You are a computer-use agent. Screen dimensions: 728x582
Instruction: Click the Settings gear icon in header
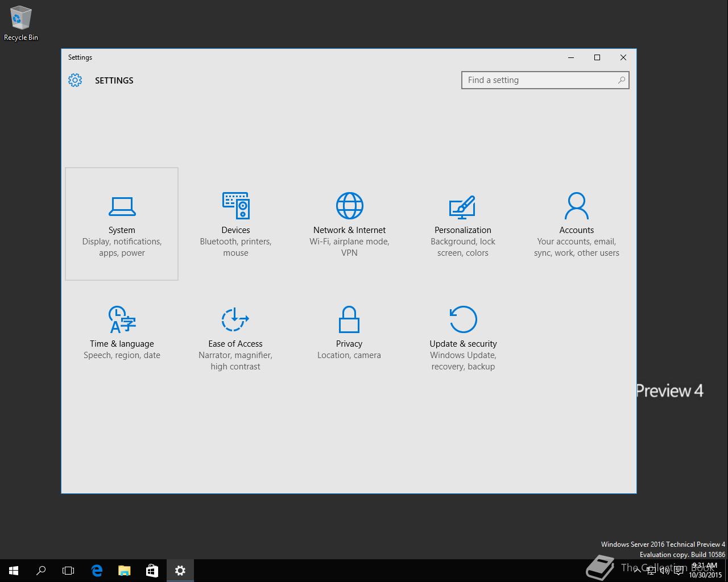click(x=75, y=80)
